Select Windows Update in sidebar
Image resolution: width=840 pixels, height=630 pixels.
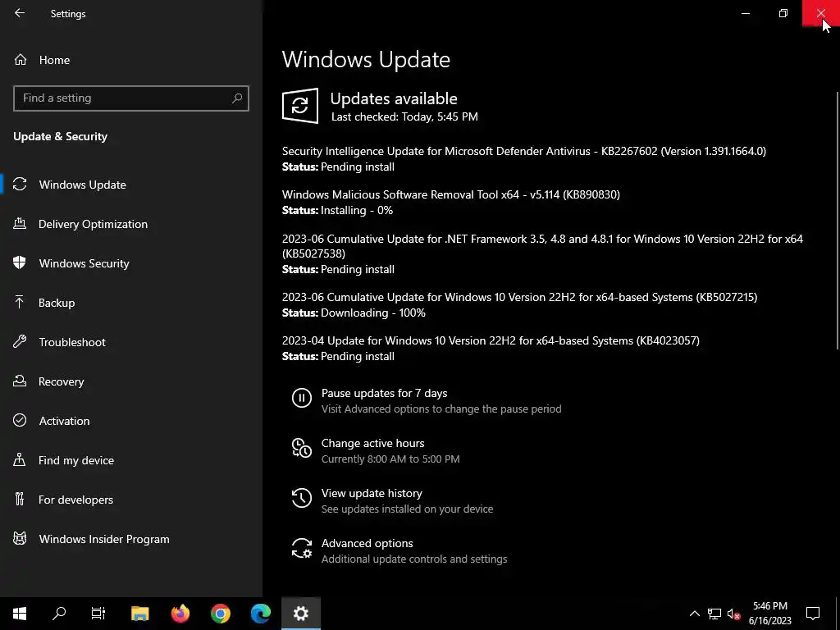(x=83, y=185)
